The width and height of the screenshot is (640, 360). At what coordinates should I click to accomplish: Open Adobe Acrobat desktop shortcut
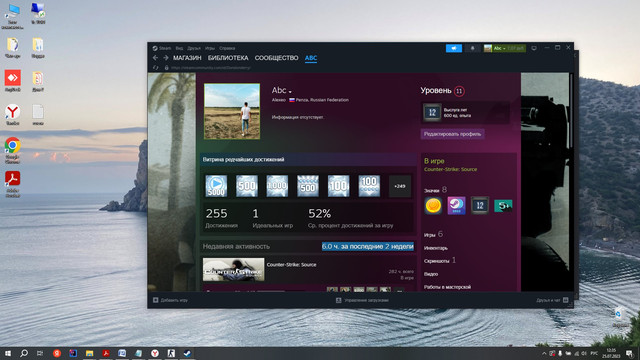pos(13,184)
